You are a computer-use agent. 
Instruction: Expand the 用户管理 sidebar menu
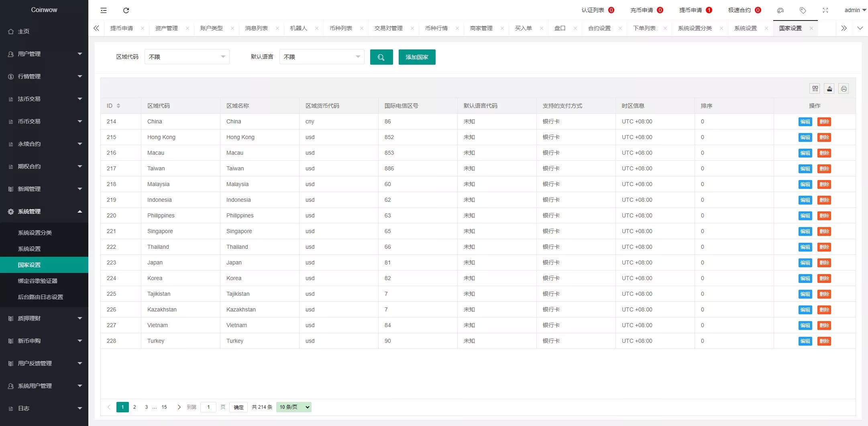tap(44, 54)
